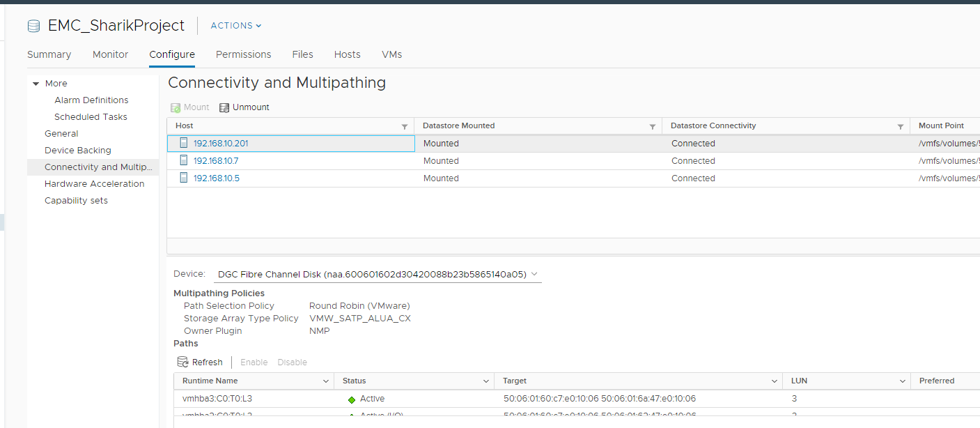Click the host icon next to 192.168.10.7

pos(183,160)
